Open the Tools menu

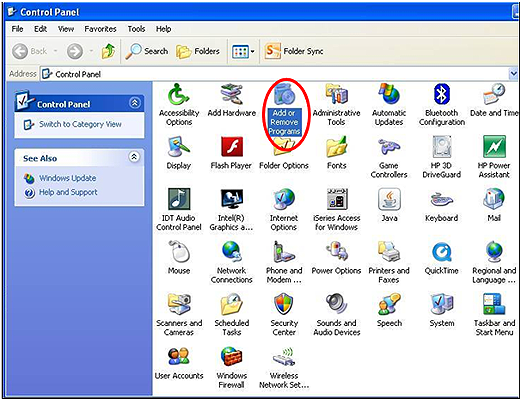(136, 29)
